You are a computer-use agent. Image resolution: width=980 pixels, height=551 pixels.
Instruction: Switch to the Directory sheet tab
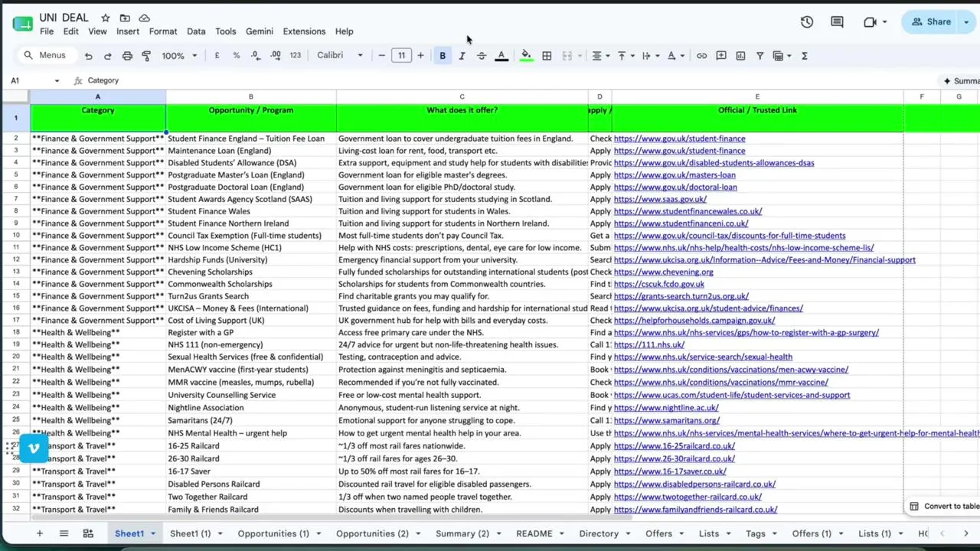[599, 533]
